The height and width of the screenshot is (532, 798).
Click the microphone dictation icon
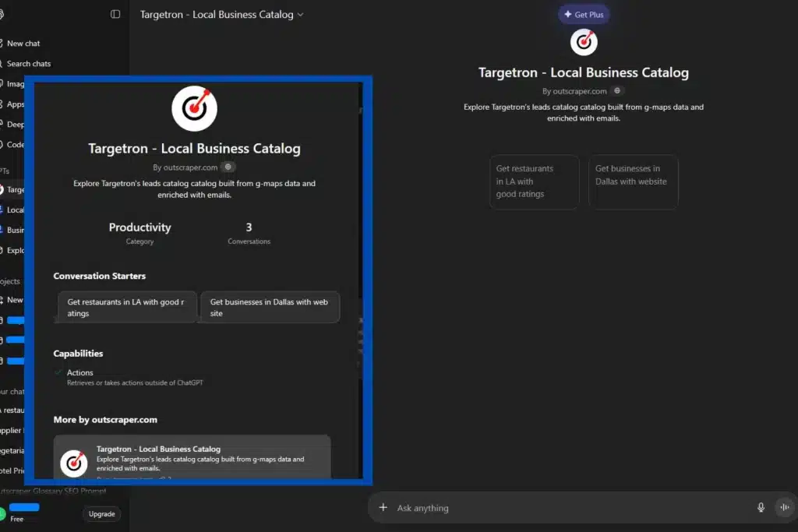[761, 508]
